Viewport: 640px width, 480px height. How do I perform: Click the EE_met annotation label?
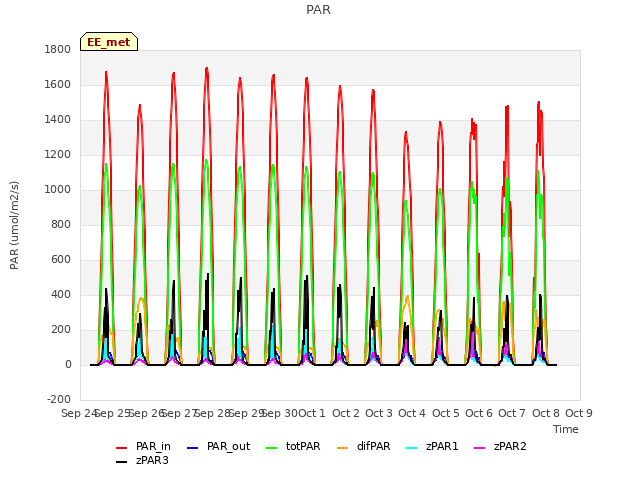[109, 42]
